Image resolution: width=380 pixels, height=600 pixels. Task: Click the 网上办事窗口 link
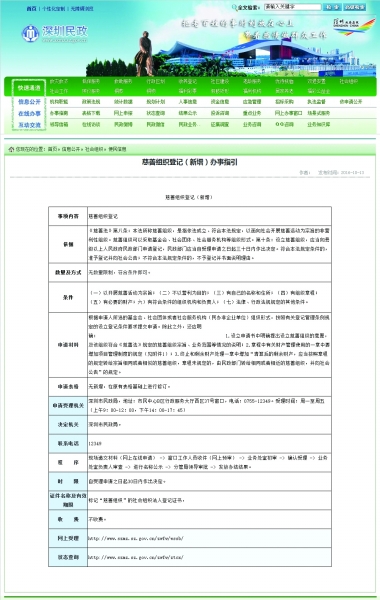click(x=289, y=113)
